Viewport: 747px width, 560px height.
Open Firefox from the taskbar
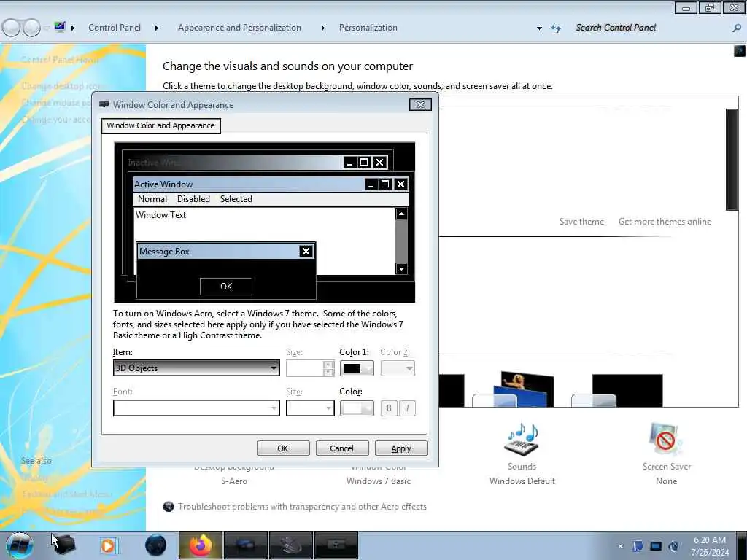click(200, 545)
